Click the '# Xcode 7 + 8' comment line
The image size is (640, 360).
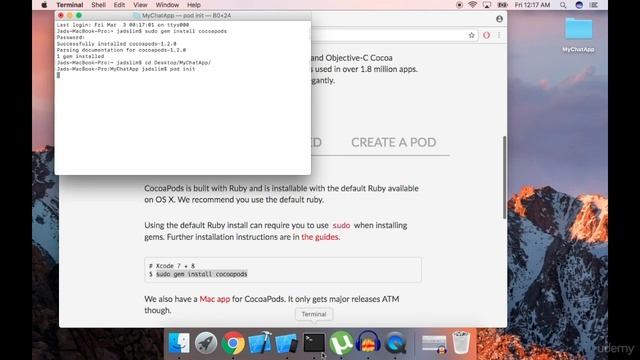172,266
